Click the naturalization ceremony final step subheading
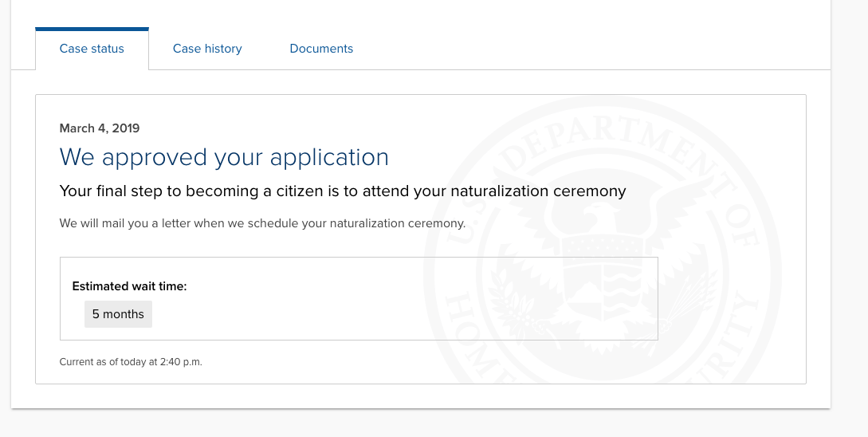 (343, 191)
